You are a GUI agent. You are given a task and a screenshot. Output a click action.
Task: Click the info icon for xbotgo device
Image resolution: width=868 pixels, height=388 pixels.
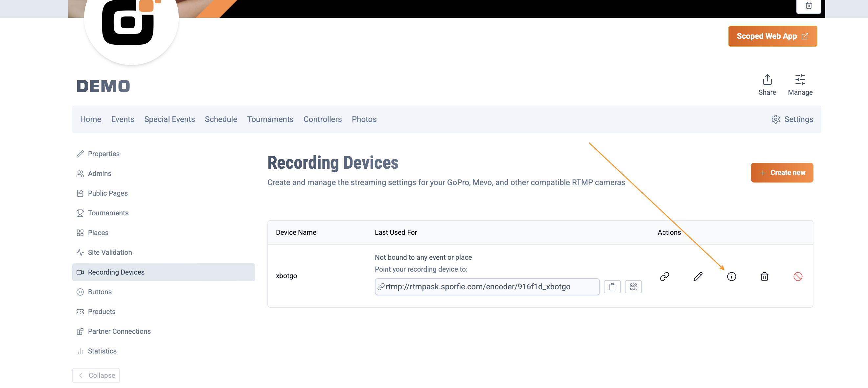pos(731,277)
